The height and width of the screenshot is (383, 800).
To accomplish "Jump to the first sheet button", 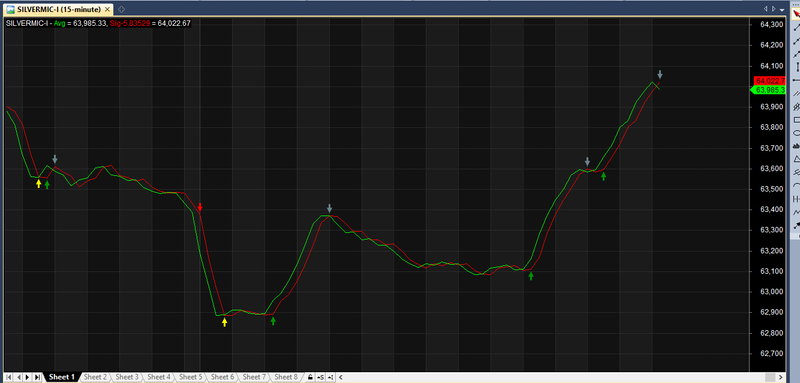I will [10, 377].
